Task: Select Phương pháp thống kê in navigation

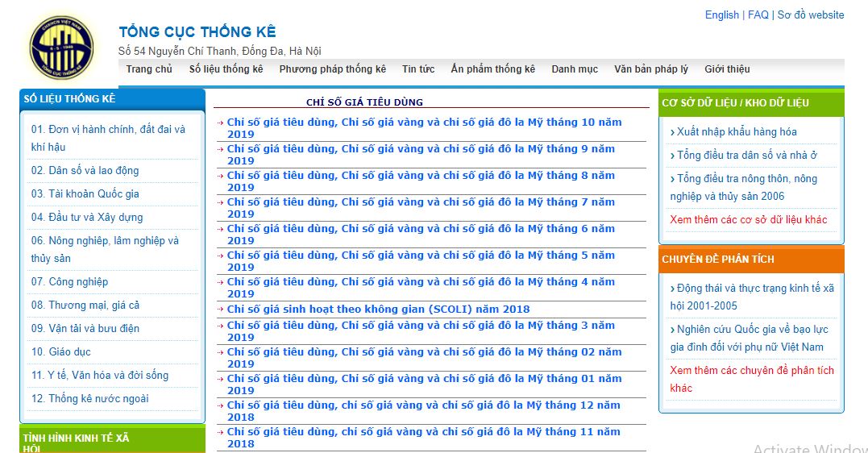Action: [332, 69]
